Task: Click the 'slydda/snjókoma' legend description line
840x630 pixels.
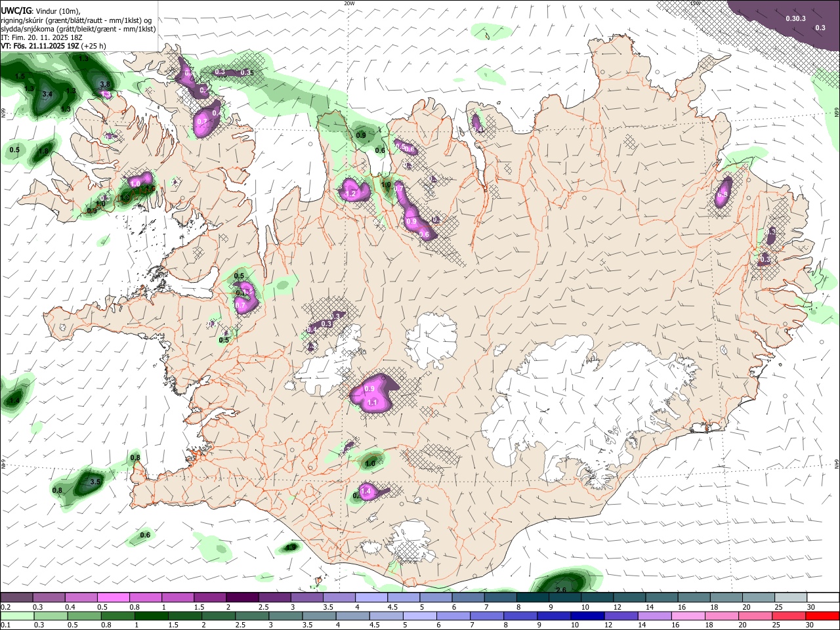Action: click(x=78, y=29)
